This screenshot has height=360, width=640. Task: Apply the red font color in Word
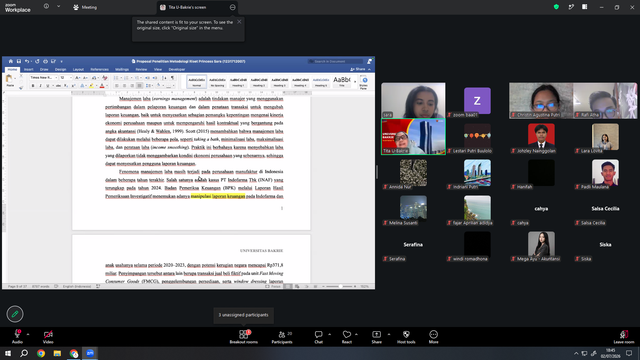[x=102, y=86]
